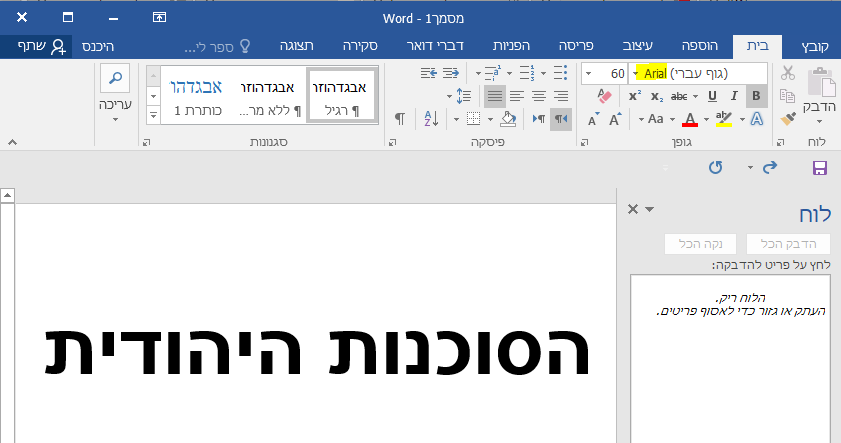Apply the ללא מרווח (No Spacing) style

click(268, 95)
